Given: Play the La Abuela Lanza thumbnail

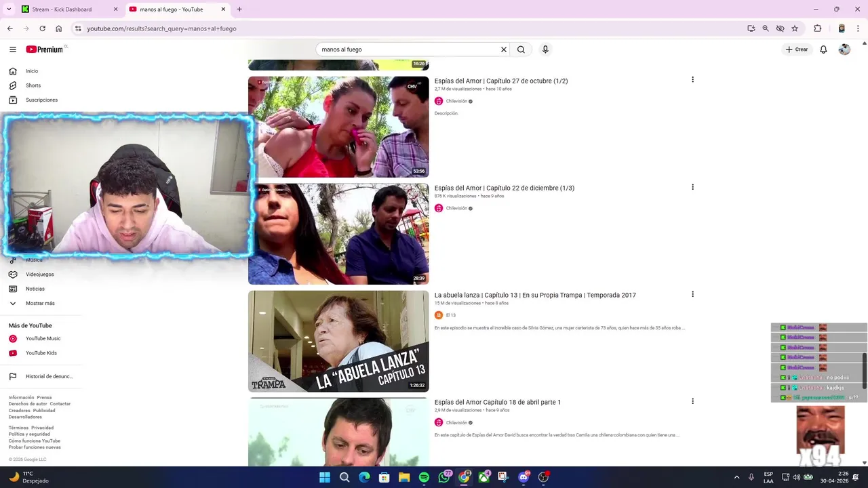Looking at the screenshot, I should [338, 341].
